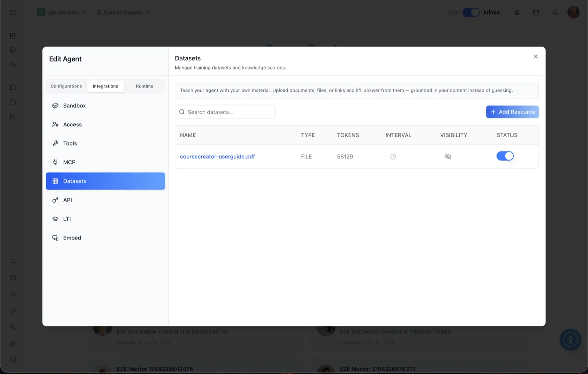
Task: Click the STATUS column header
Action: click(507, 135)
